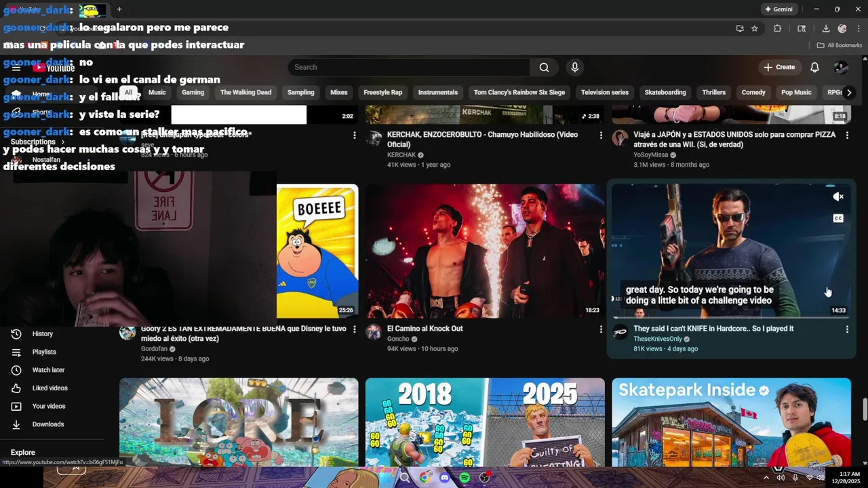Open options for Goofy 2 video
The image size is (868, 488).
click(354, 329)
